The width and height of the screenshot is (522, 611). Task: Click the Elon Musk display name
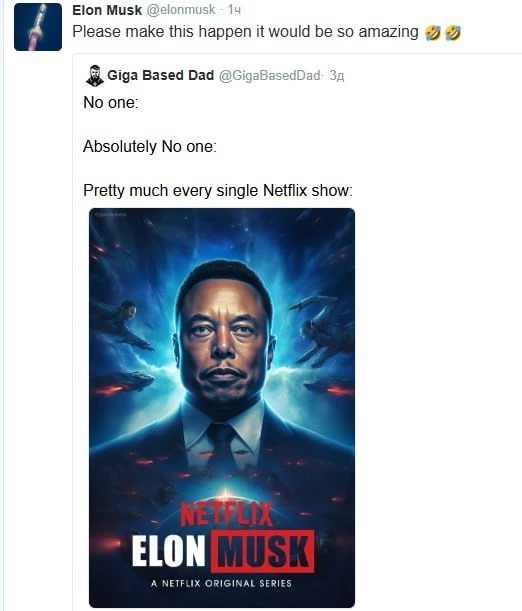point(107,10)
